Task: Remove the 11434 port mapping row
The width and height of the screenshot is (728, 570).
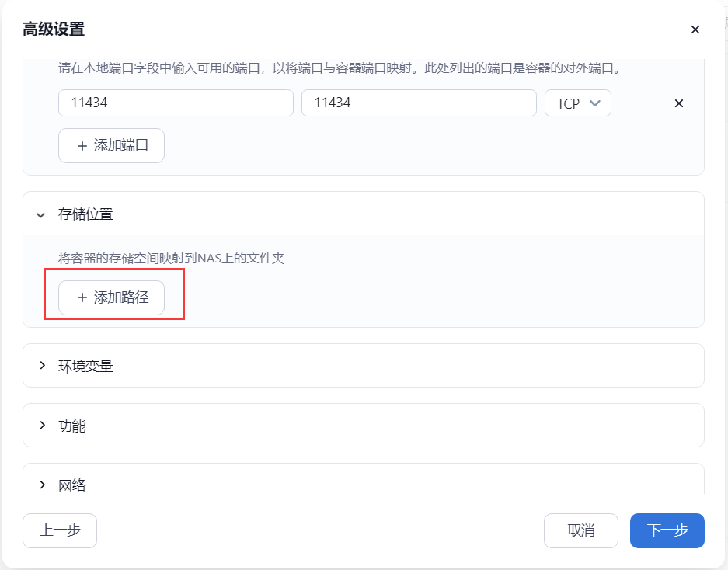Action: tap(679, 103)
